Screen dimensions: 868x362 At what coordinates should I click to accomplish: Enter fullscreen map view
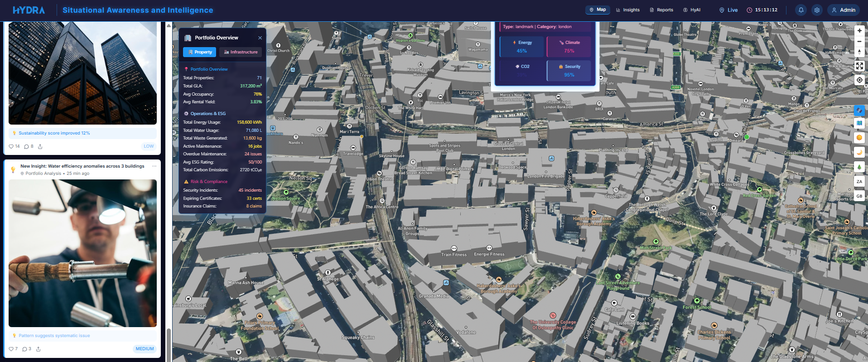pos(859,66)
